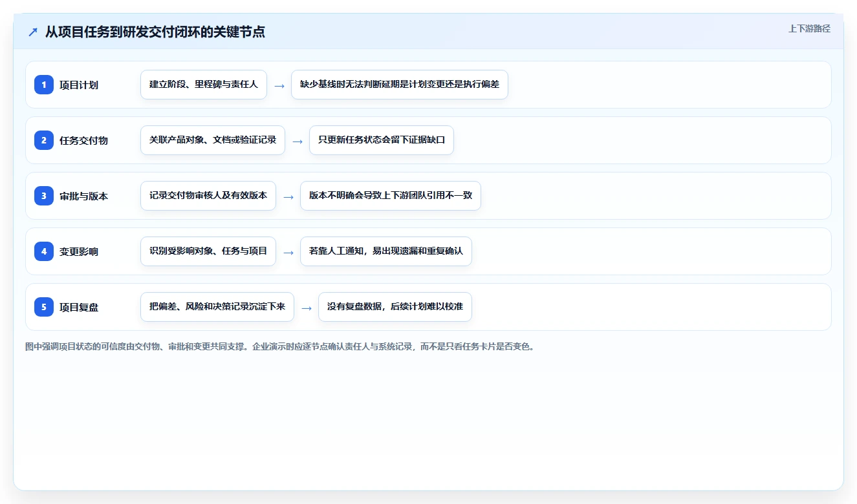The width and height of the screenshot is (857, 504).
Task: Select the 项目计划 step label
Action: click(x=79, y=85)
